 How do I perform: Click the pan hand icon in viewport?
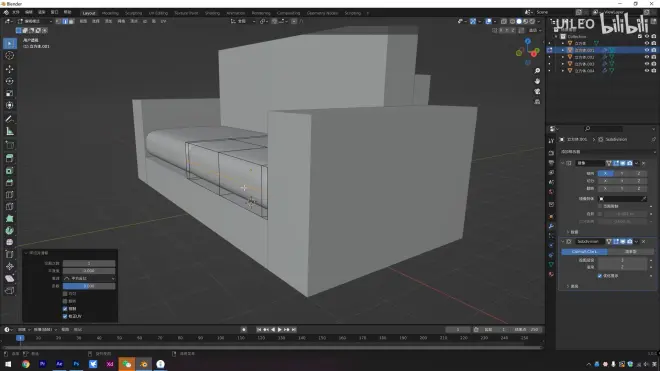point(537,81)
